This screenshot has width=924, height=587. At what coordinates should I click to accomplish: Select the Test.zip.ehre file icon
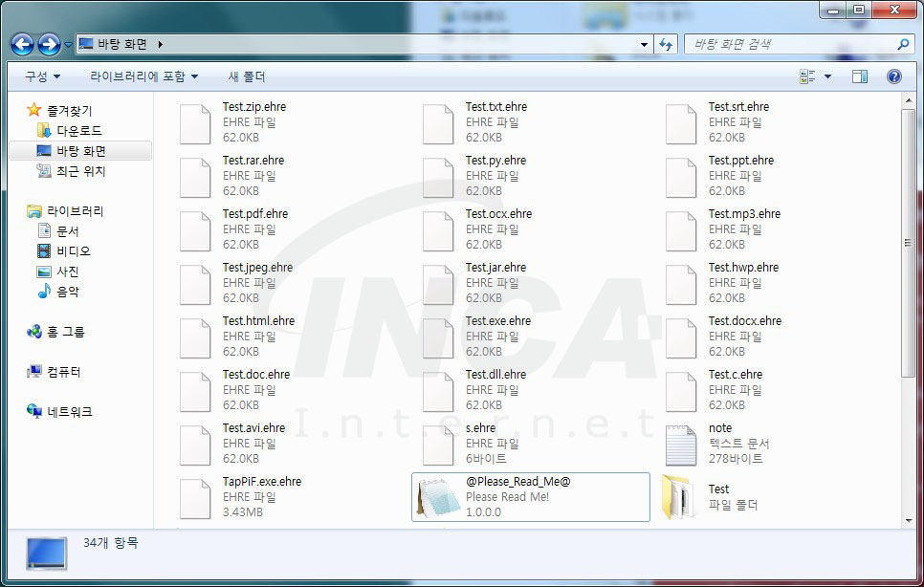coord(195,124)
